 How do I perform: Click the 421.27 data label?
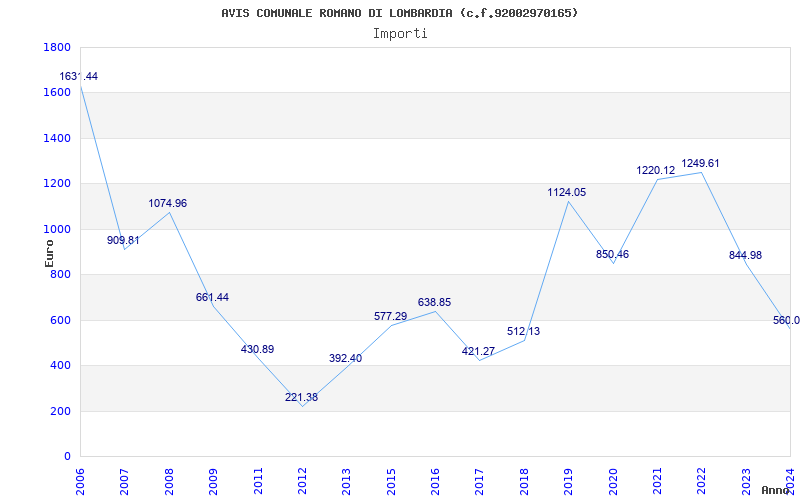coord(478,352)
